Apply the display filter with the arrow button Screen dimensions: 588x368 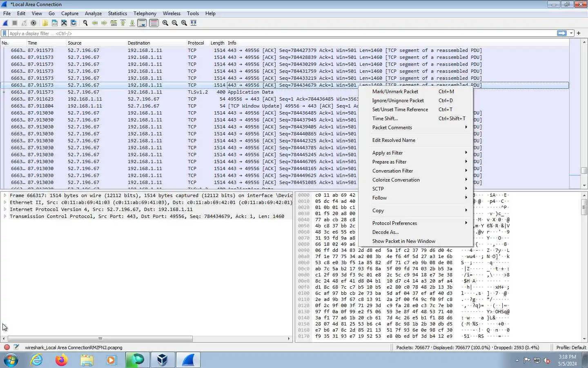click(562, 33)
